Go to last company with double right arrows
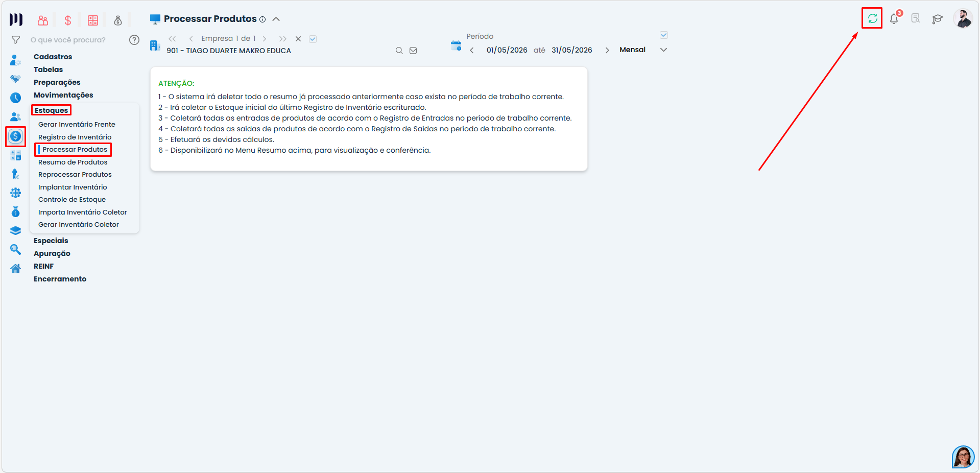980x473 pixels. click(x=283, y=39)
